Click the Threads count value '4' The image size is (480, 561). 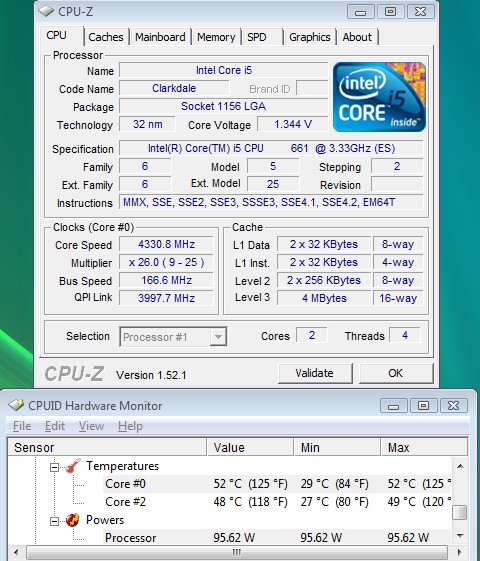tap(405, 335)
